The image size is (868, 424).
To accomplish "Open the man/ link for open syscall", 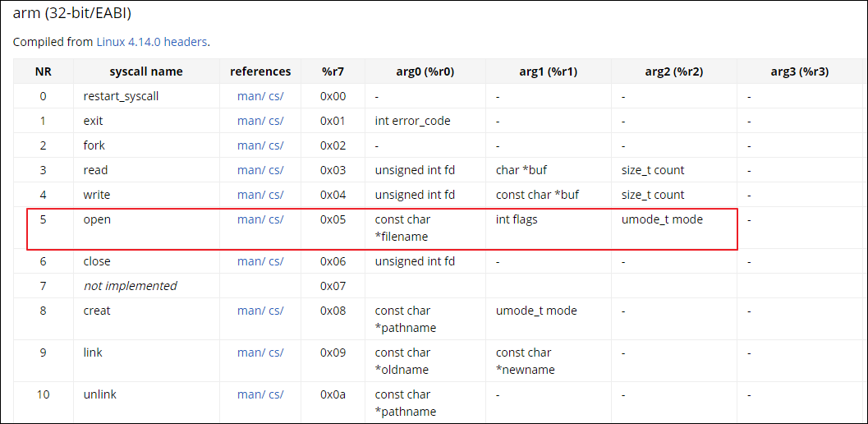I will 252,219.
